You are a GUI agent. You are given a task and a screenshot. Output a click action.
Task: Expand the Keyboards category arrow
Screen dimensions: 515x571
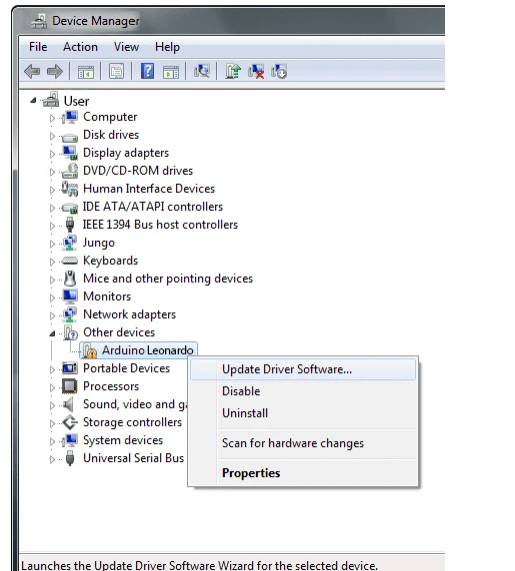click(x=52, y=261)
